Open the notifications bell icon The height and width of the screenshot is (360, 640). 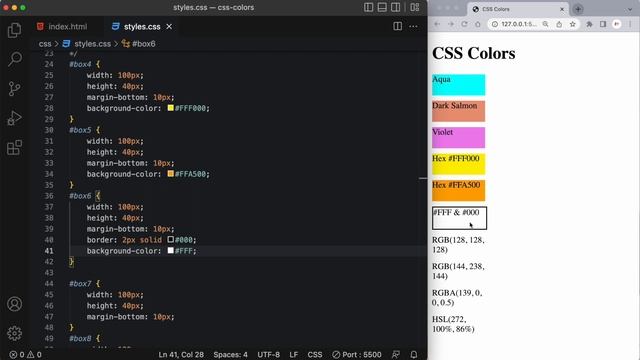(x=413, y=354)
